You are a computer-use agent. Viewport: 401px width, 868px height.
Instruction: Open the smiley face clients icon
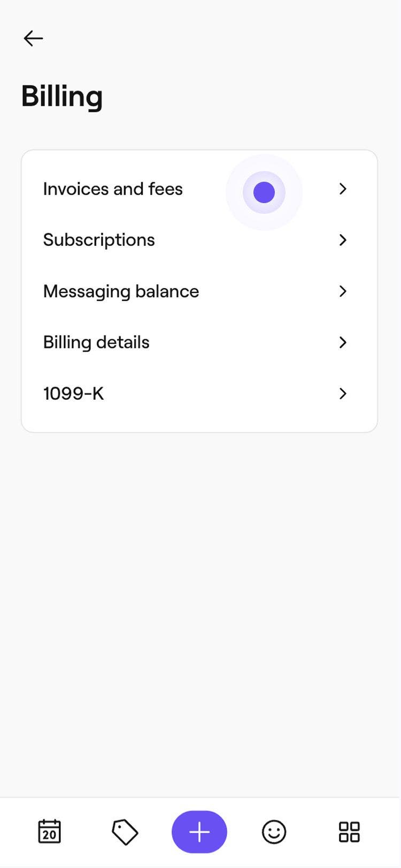point(274,832)
